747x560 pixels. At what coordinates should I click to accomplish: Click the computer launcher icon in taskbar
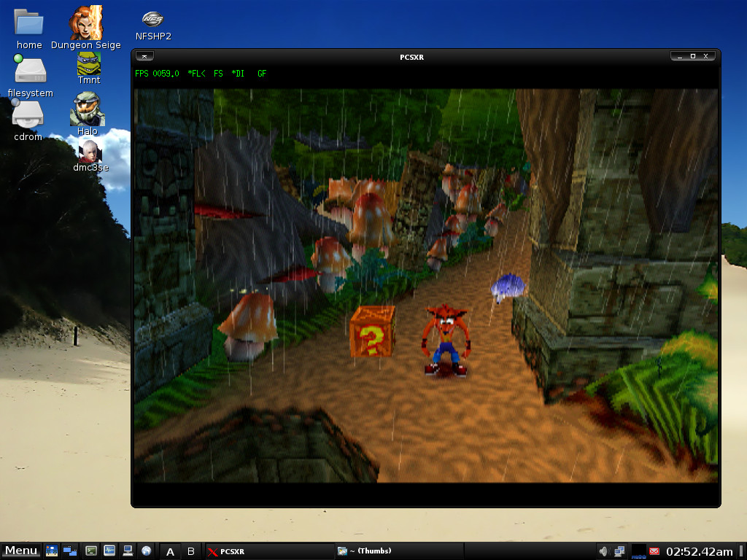pos(128,551)
